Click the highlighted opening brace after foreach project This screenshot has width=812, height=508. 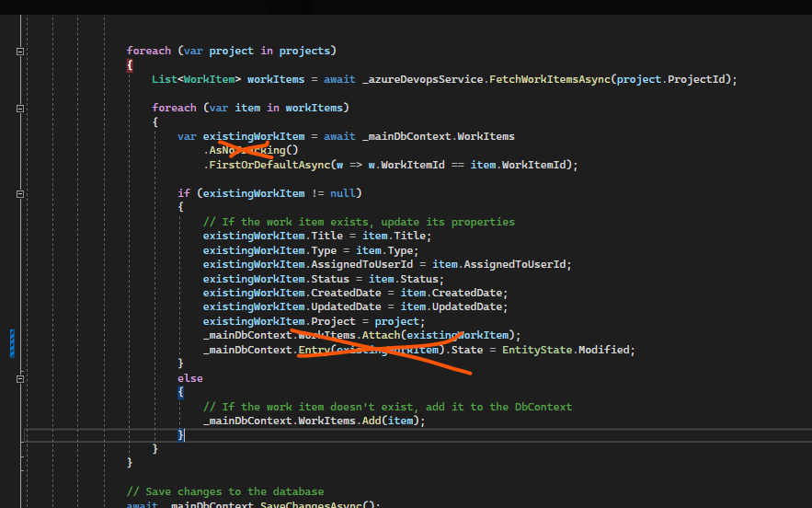point(130,65)
